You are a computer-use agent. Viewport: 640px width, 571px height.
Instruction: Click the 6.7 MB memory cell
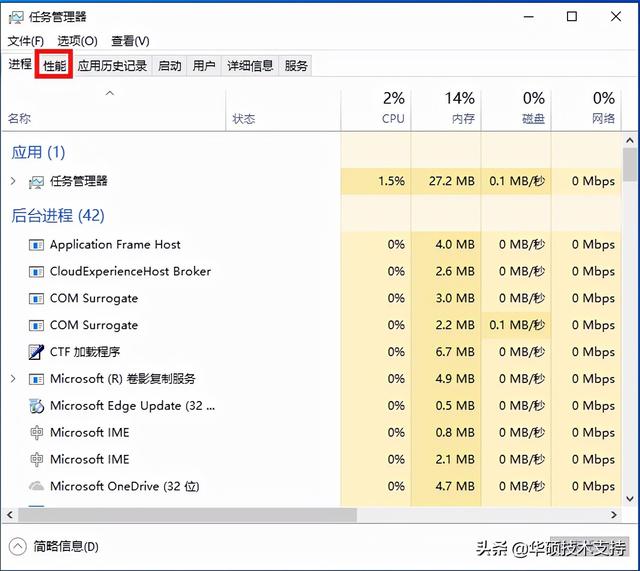coord(446,352)
